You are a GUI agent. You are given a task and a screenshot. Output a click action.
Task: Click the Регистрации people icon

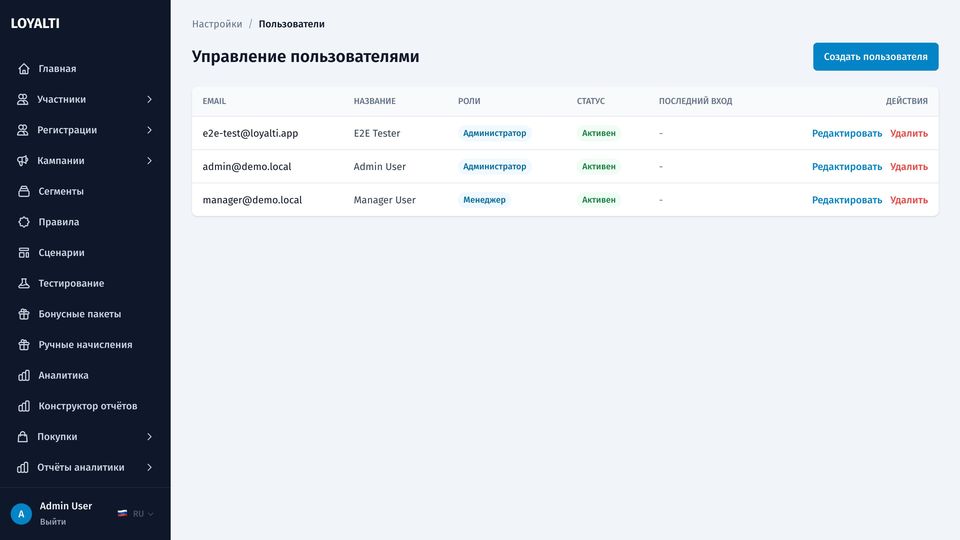tap(23, 130)
